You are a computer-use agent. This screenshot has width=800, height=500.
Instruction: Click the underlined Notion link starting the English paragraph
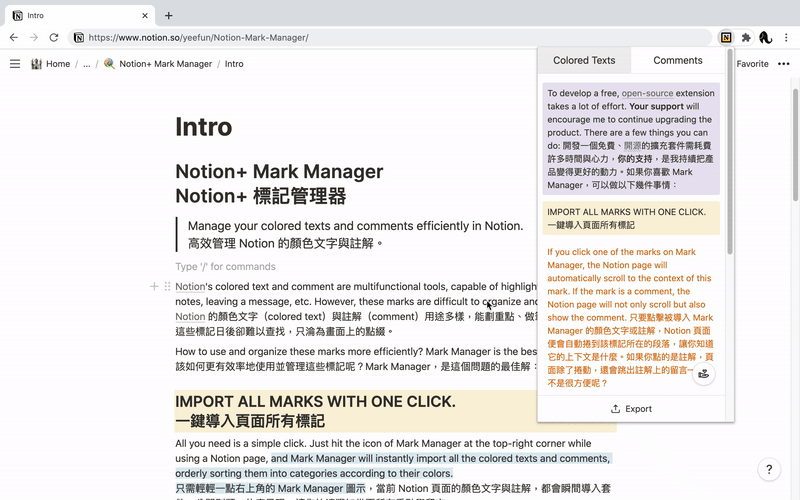pyautogui.click(x=190, y=286)
